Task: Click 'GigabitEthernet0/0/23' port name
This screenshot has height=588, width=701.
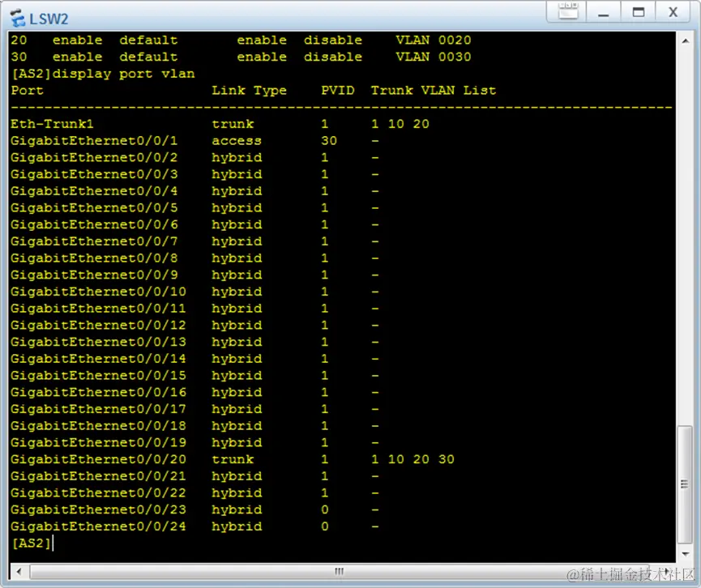Action: 98,509
